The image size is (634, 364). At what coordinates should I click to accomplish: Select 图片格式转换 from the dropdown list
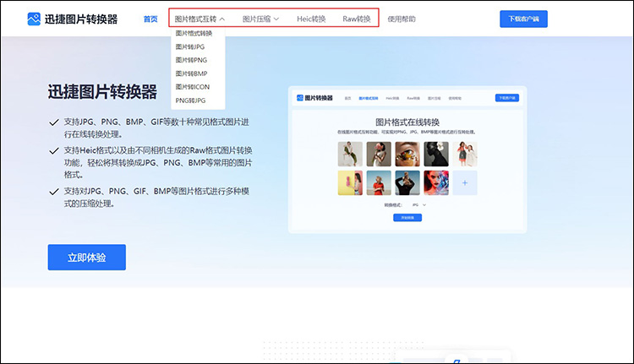pyautogui.click(x=194, y=33)
